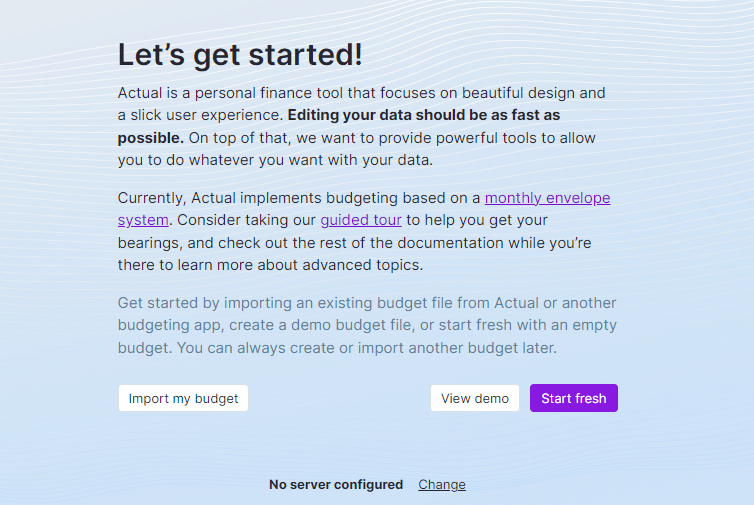Click the "Let's get started!" heading
Screen dimensions: 754x505
click(240, 54)
